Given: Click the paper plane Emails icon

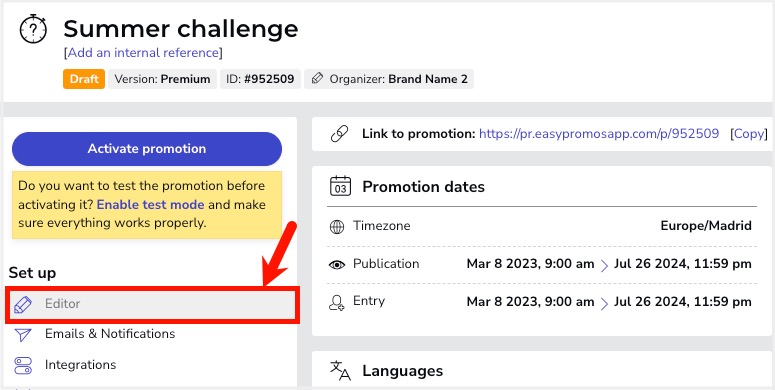Looking at the screenshot, I should (x=23, y=335).
